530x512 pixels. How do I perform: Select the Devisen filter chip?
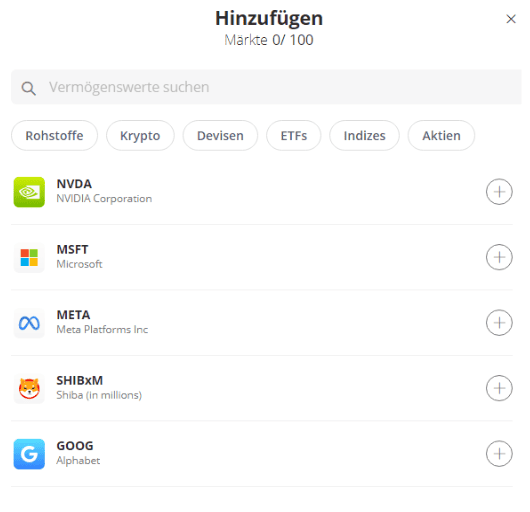tap(220, 136)
